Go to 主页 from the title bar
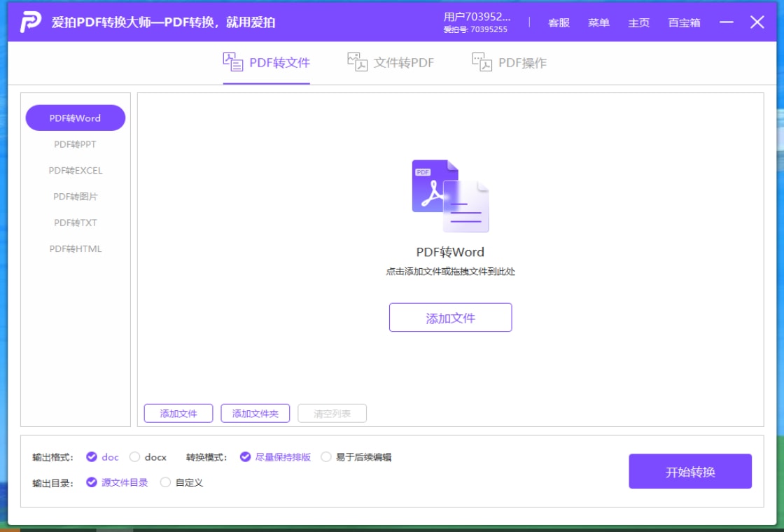This screenshot has width=784, height=532. (x=638, y=22)
